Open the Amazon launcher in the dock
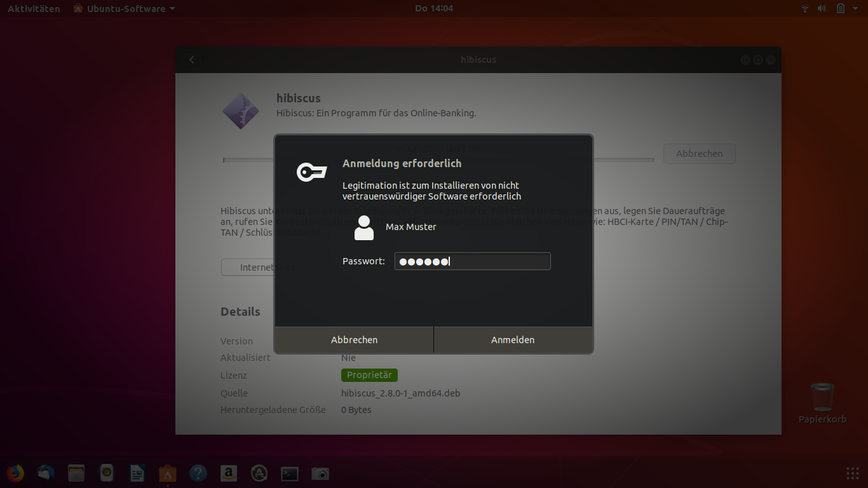868x488 pixels. (x=229, y=473)
